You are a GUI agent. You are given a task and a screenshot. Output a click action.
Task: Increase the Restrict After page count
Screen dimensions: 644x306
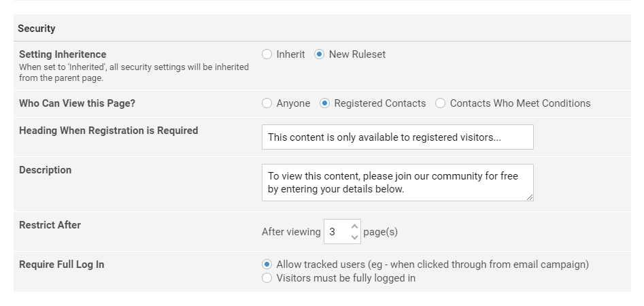(x=354, y=226)
